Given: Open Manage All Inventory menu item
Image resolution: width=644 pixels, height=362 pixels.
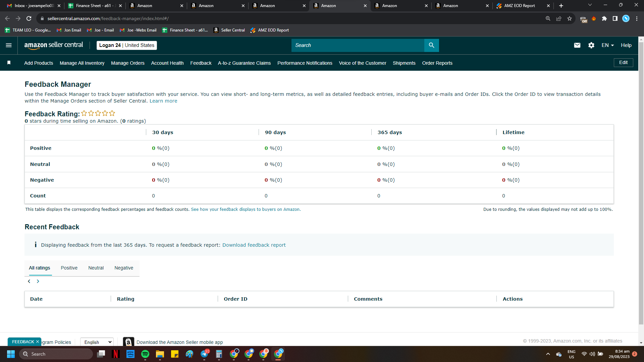Looking at the screenshot, I should point(82,63).
